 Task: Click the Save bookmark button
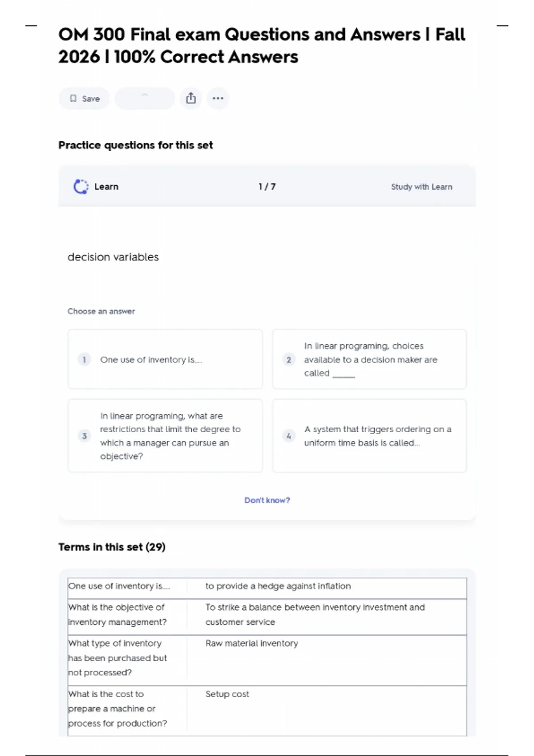click(84, 99)
